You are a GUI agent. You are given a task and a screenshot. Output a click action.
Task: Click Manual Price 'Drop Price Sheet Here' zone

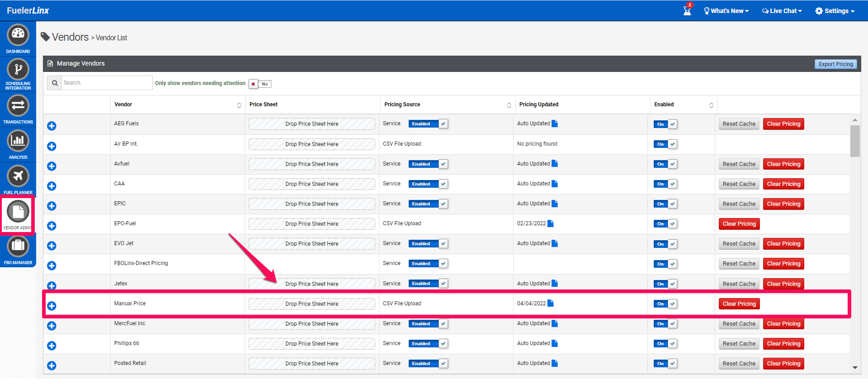point(312,304)
